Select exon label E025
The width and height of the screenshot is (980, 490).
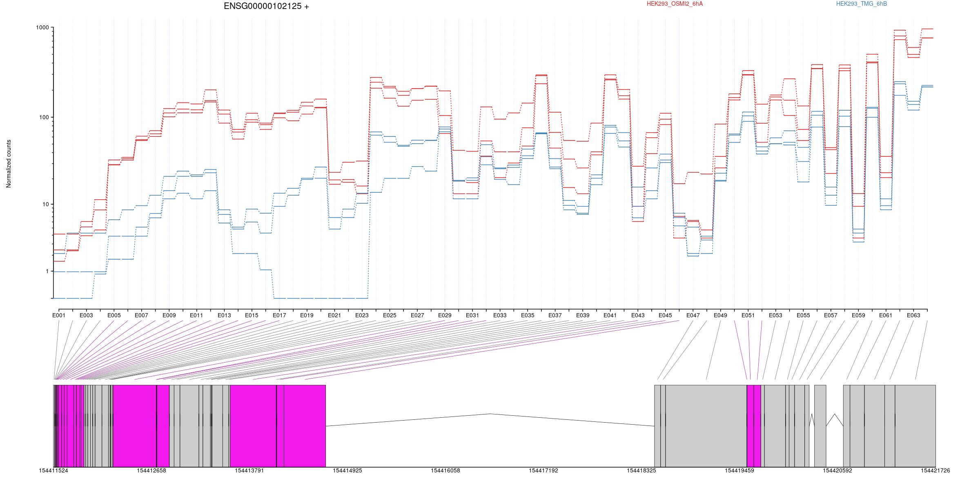click(x=390, y=315)
